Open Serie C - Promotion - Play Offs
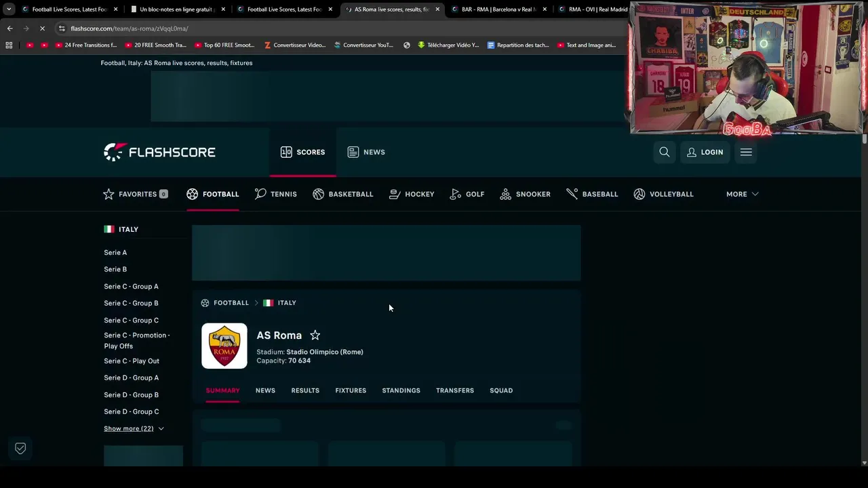This screenshot has height=488, width=868. pyautogui.click(x=137, y=340)
